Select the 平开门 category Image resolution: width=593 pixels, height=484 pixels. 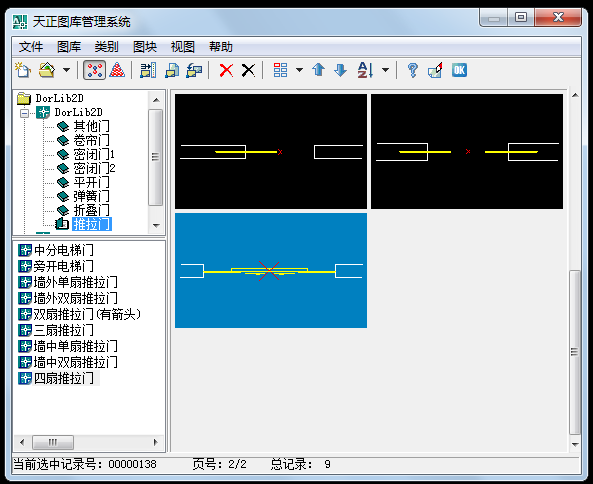coord(92,182)
